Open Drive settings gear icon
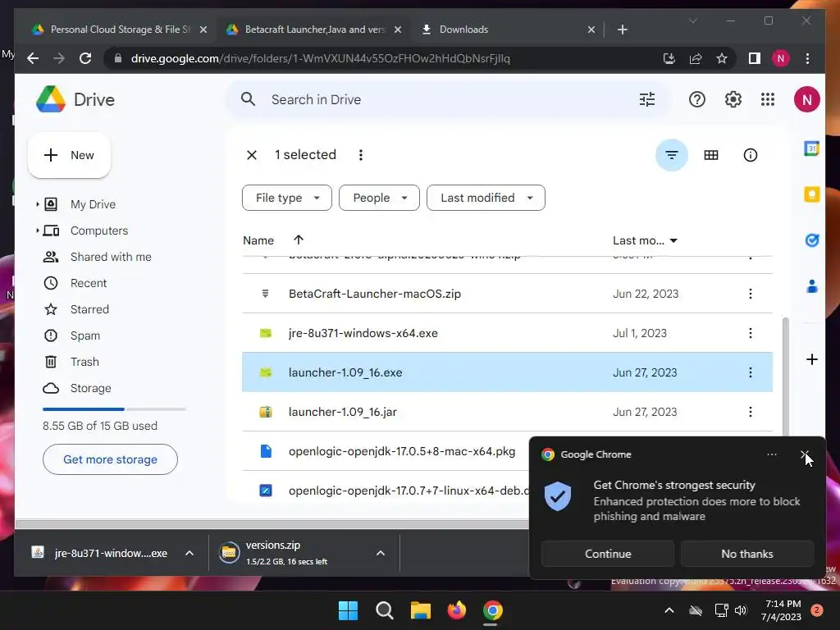Viewport: 840px width, 630px height. click(733, 99)
